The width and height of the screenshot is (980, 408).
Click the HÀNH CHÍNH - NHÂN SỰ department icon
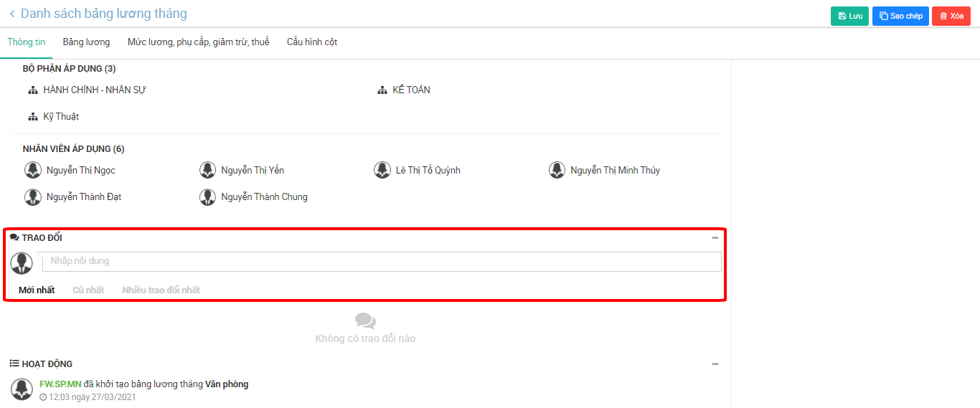[32, 90]
